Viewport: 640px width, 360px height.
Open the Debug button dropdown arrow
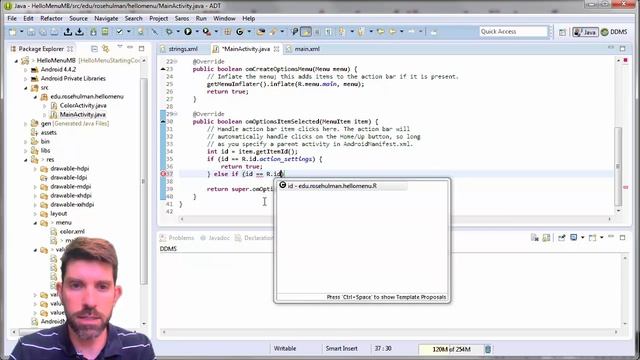tap(178, 32)
